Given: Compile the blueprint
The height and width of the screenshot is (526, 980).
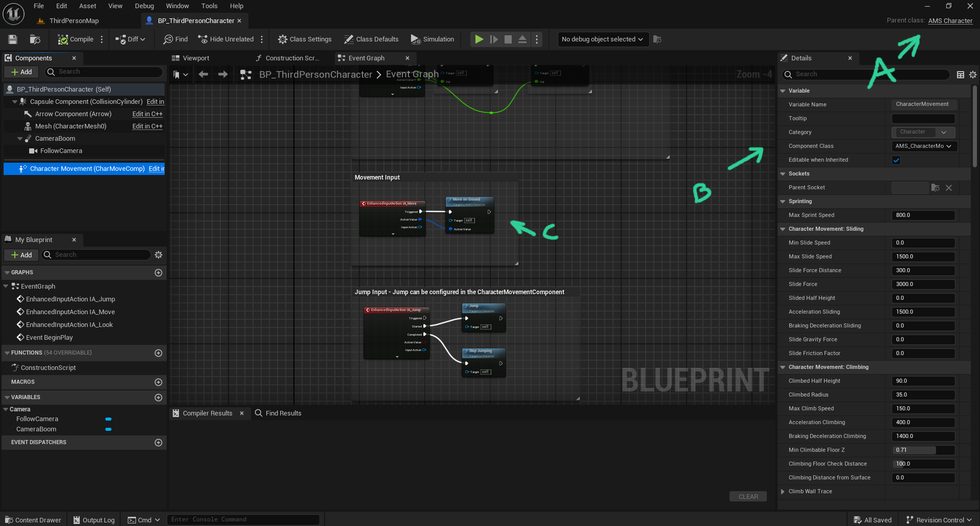Looking at the screenshot, I should [76, 39].
